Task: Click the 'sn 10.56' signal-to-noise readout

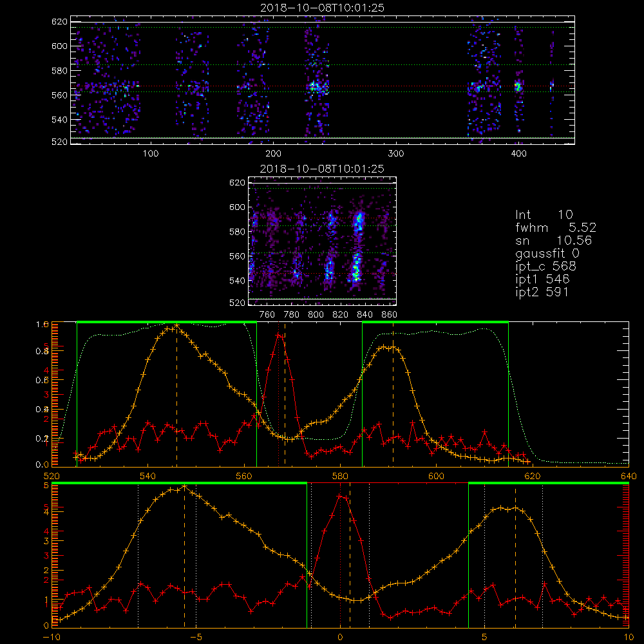Action: (x=553, y=240)
